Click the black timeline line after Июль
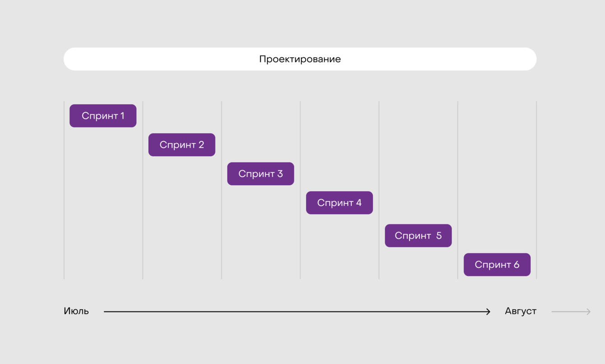This screenshot has width=605, height=364. click(x=293, y=312)
